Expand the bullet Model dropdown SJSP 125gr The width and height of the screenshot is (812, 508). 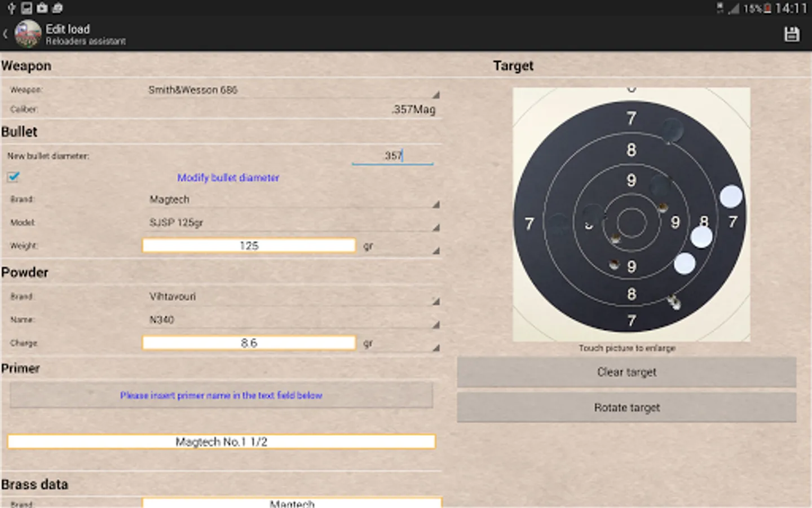292,222
